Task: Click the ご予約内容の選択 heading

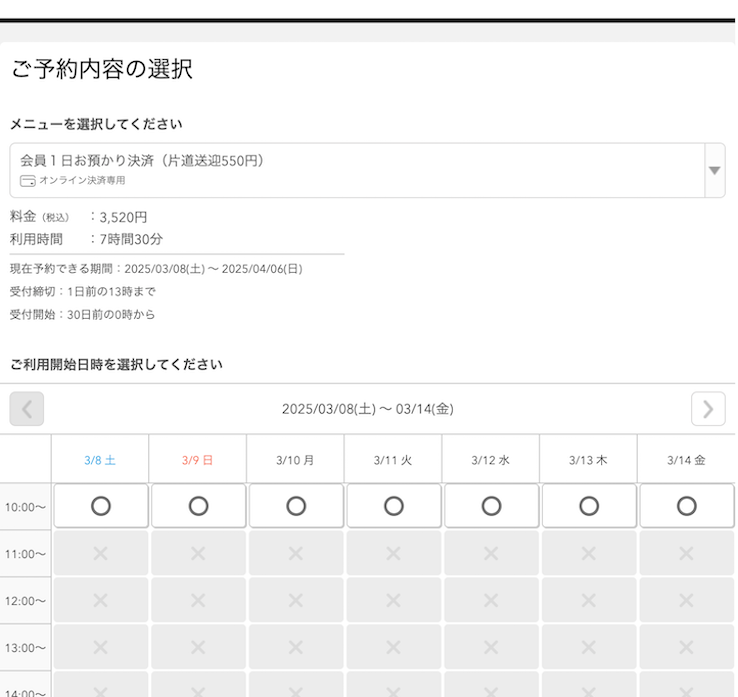Action: pos(102,69)
